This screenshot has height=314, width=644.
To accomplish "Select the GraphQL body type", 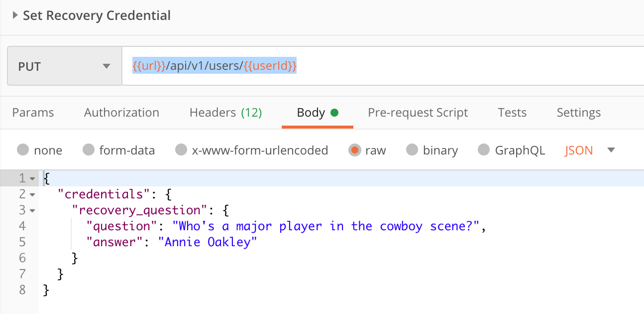I will 484,150.
